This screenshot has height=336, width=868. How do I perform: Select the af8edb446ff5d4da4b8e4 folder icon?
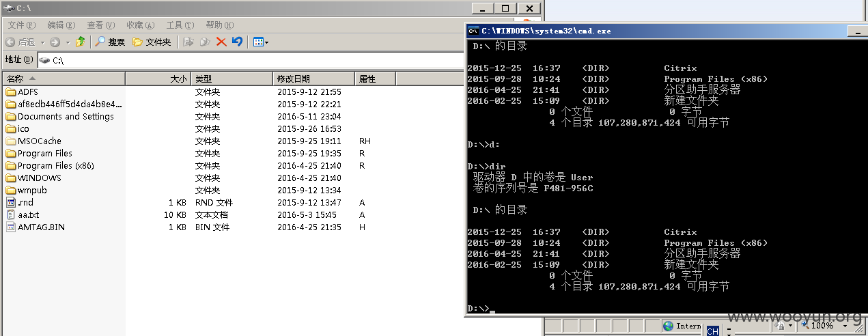11,104
